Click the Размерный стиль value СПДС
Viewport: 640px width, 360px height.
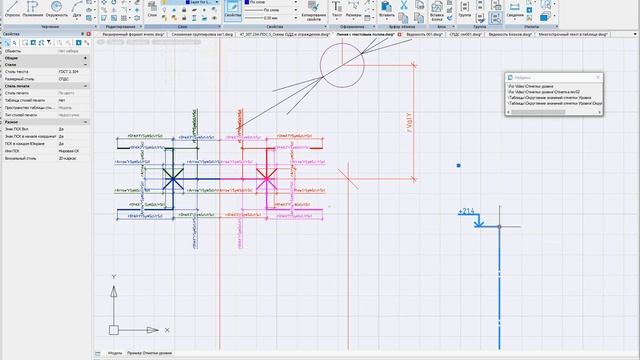coord(64,79)
